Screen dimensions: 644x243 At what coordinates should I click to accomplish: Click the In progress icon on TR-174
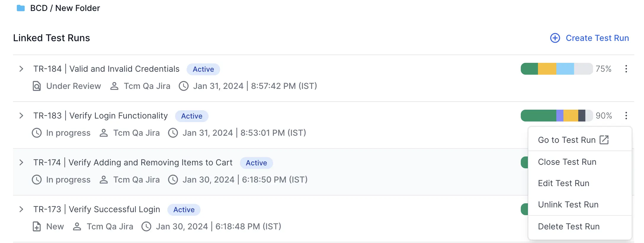[x=37, y=180]
